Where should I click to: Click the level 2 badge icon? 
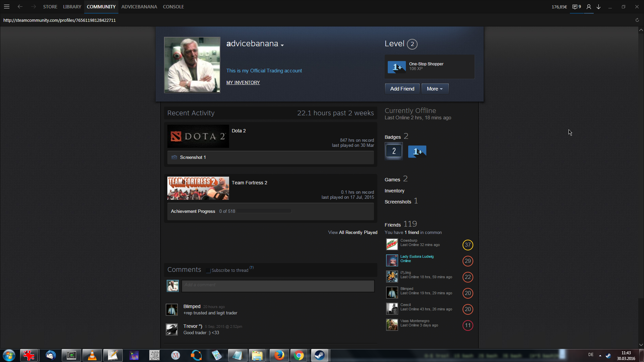[394, 151]
